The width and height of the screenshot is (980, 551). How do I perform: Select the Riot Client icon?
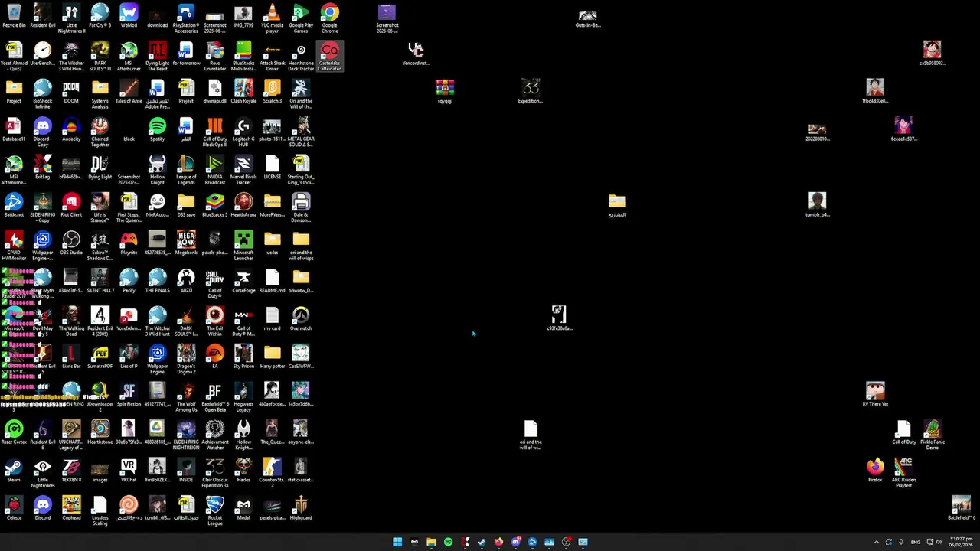(71, 204)
